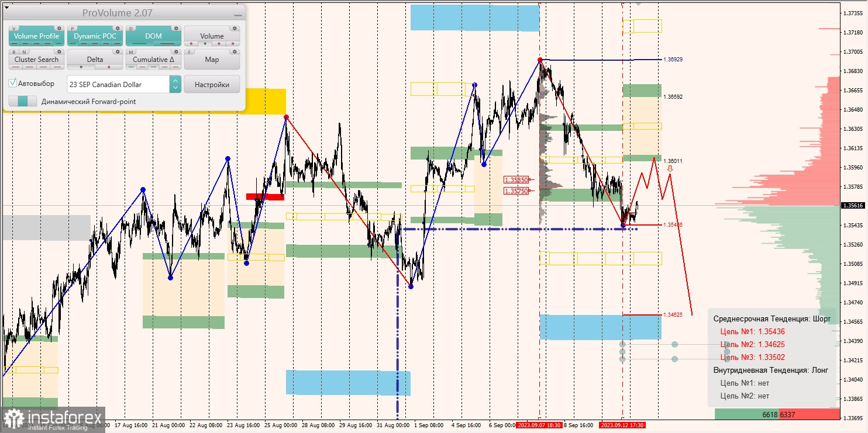868x433 pixels.
Task: Toggle the Dynamic POC indicator
Action: (x=95, y=36)
